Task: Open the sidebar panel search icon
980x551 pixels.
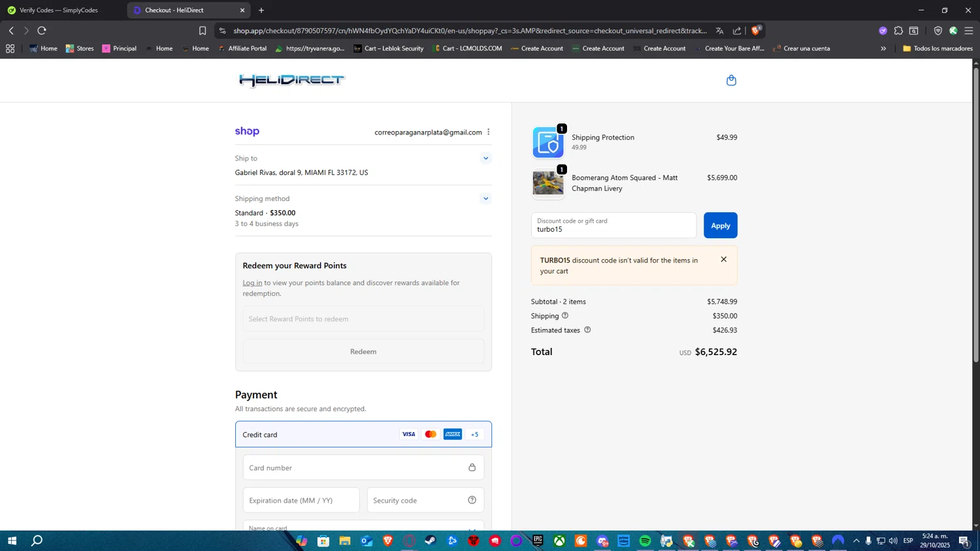Action: (914, 31)
